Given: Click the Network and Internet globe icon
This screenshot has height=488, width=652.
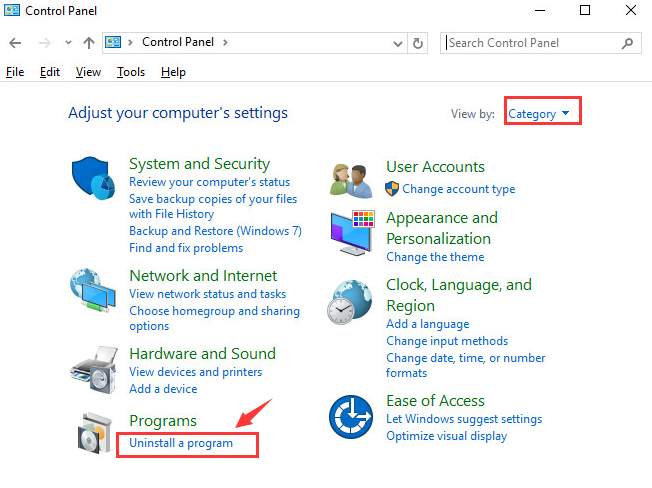Looking at the screenshot, I should click(93, 291).
